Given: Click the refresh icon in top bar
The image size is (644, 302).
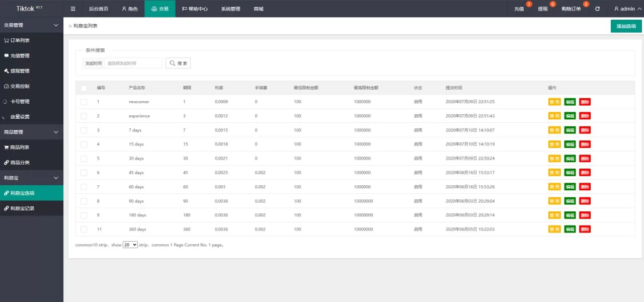Looking at the screenshot, I should [x=597, y=9].
